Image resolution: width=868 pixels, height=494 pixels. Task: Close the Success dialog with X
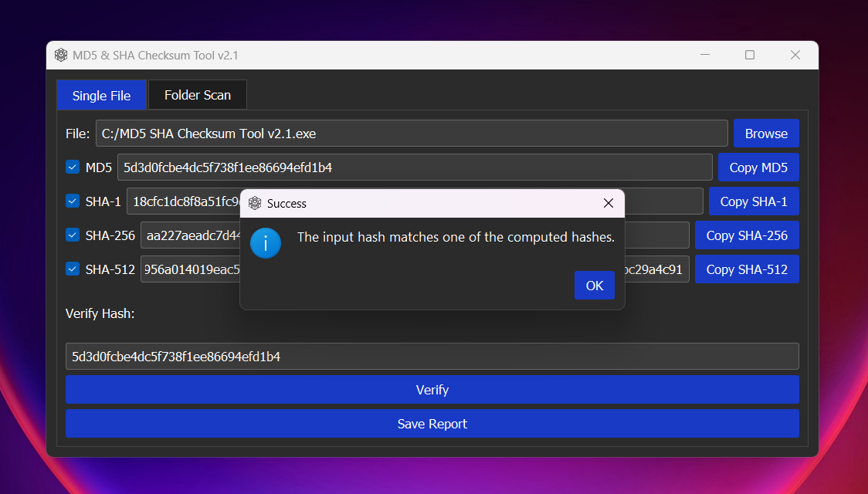(609, 204)
